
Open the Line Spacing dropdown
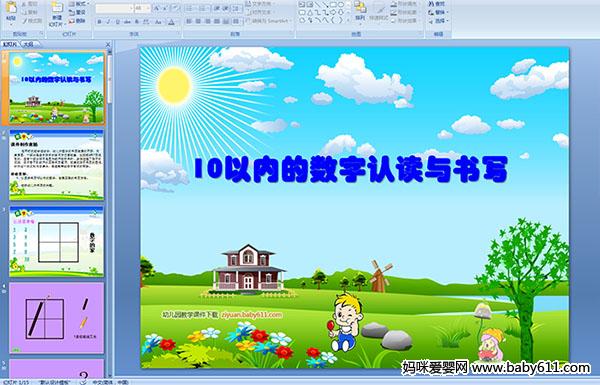(237, 8)
